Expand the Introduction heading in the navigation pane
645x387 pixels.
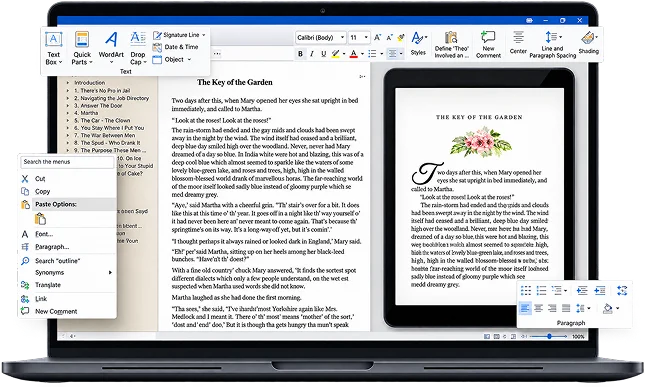coord(68,83)
